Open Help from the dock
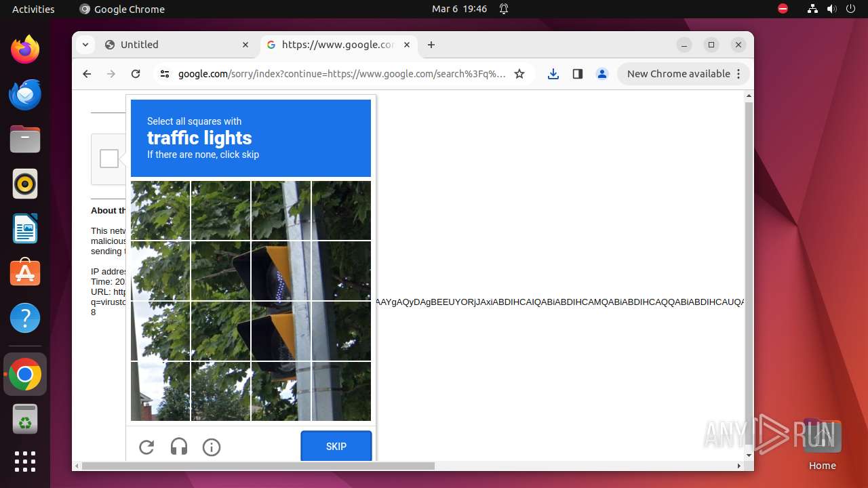The height and width of the screenshot is (488, 868). click(25, 318)
